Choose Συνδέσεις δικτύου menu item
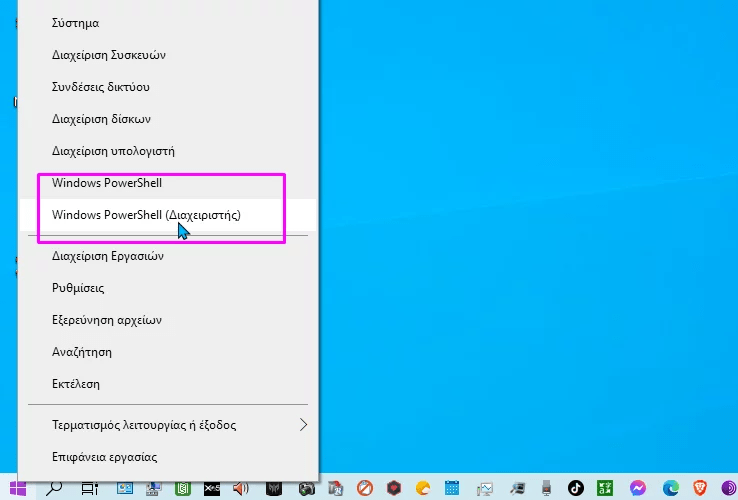Screen dimensions: 738x500 pos(168,87)
